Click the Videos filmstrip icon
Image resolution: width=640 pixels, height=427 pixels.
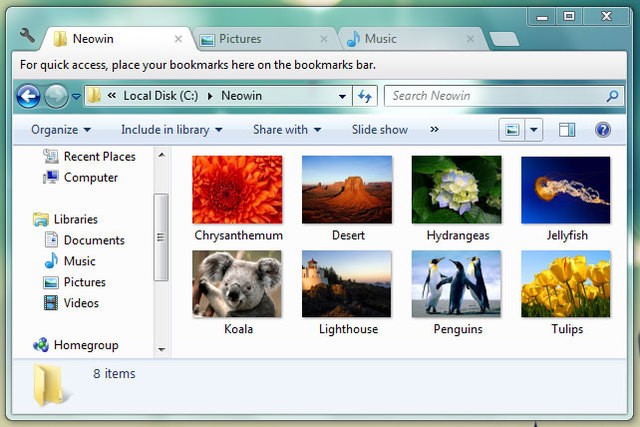(x=51, y=303)
